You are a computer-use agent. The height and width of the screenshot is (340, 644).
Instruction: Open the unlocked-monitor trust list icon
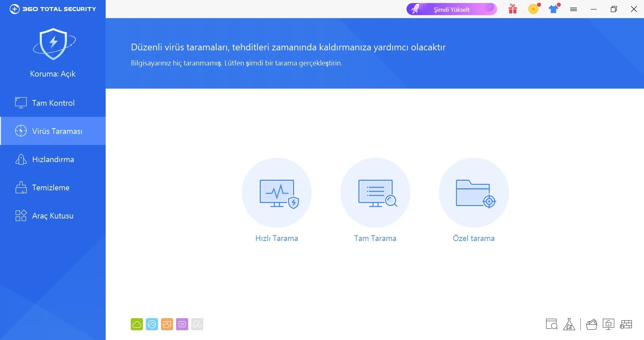tap(608, 324)
